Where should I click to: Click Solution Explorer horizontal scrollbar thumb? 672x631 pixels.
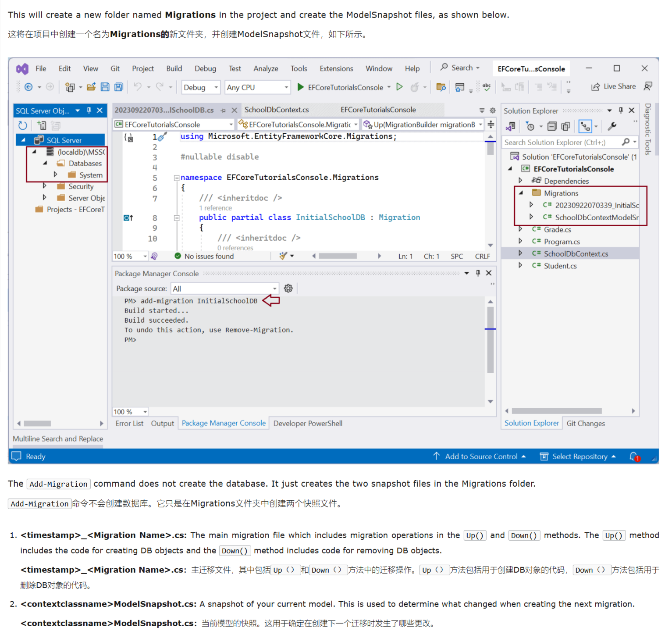557,411
